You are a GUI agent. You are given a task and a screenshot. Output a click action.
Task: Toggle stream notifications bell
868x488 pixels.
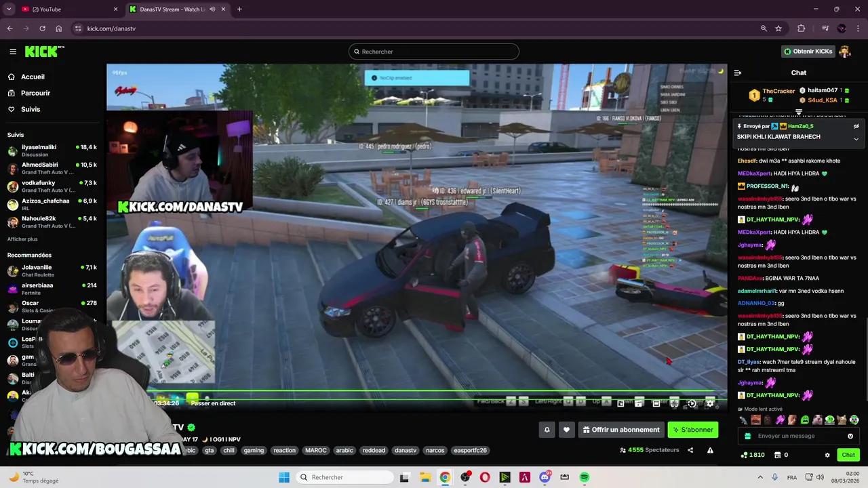point(547,430)
